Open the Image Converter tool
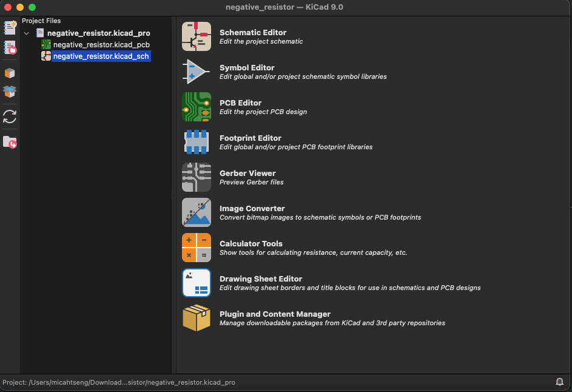 [x=197, y=212]
